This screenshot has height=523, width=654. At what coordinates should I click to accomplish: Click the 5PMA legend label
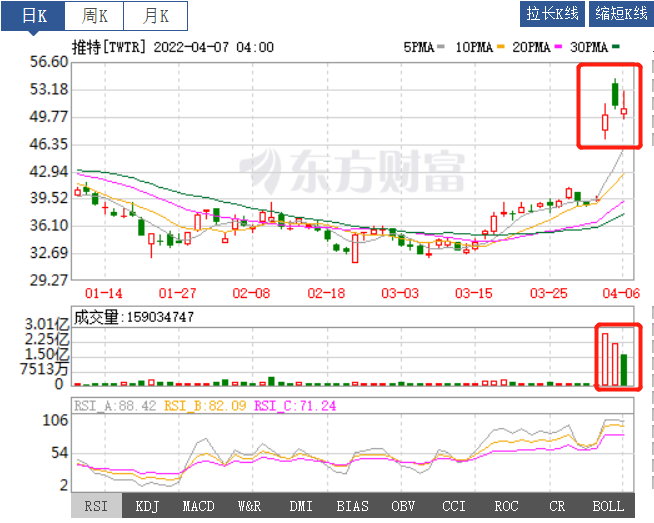[x=419, y=47]
